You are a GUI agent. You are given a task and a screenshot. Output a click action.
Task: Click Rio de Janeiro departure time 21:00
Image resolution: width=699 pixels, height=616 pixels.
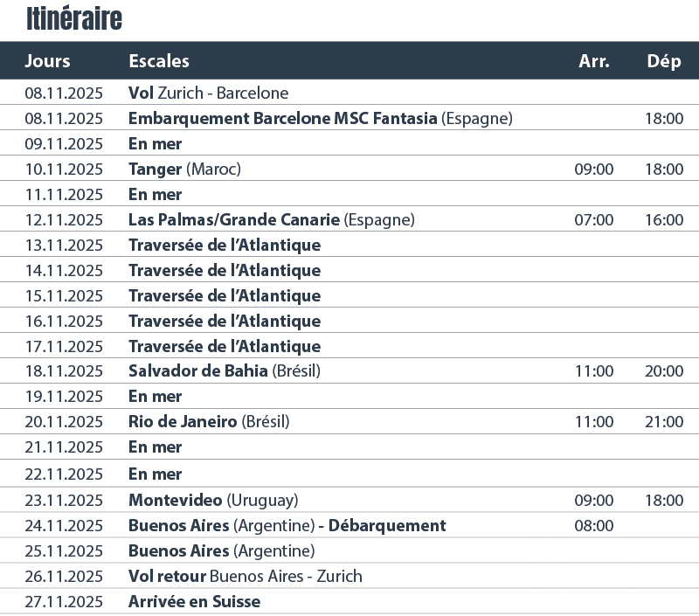[x=664, y=422]
